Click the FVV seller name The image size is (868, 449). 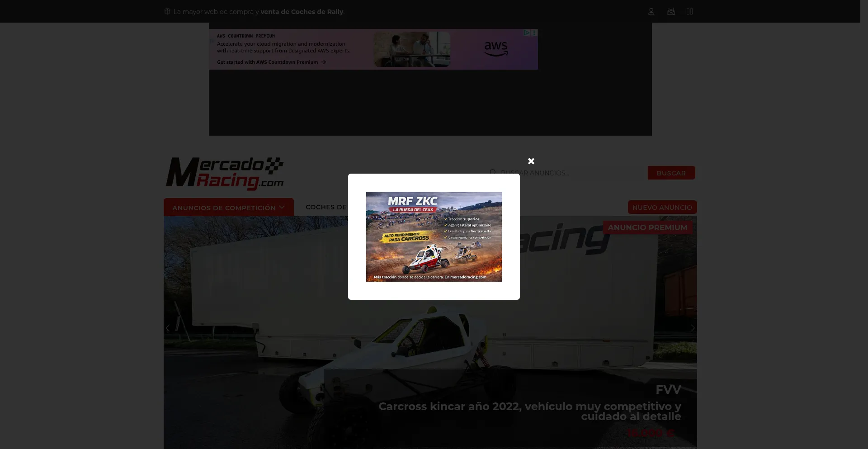point(668,389)
